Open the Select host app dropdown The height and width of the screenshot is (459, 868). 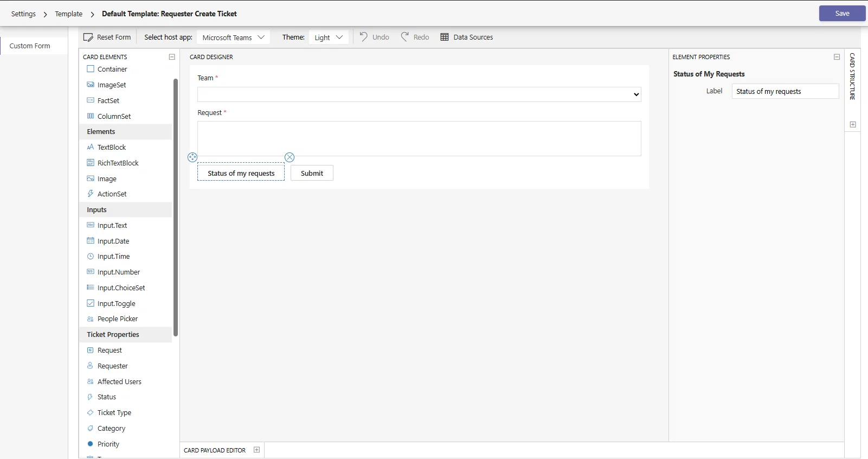(x=233, y=37)
